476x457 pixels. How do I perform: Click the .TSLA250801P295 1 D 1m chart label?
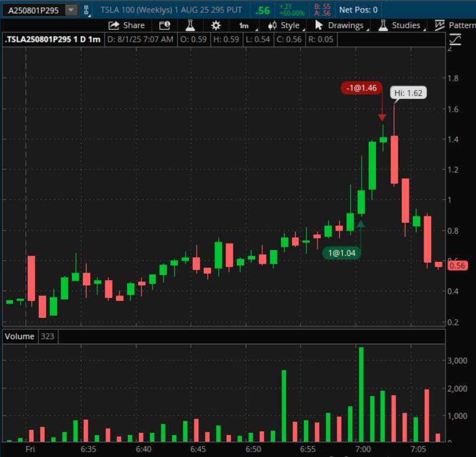pos(53,40)
